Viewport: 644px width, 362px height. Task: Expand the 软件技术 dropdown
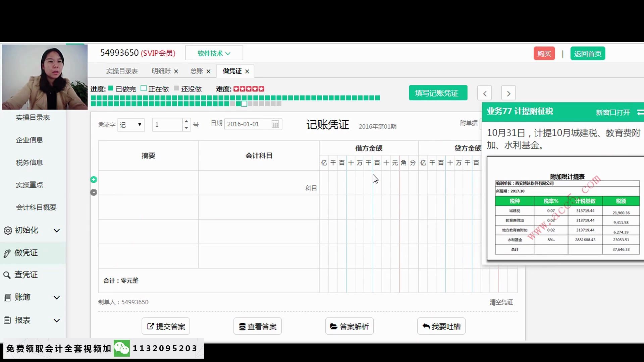pos(214,53)
